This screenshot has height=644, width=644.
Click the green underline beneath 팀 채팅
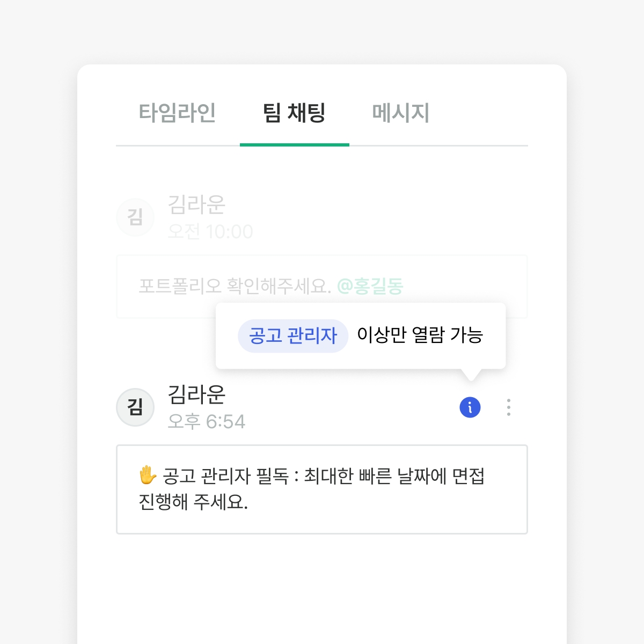[x=294, y=145]
